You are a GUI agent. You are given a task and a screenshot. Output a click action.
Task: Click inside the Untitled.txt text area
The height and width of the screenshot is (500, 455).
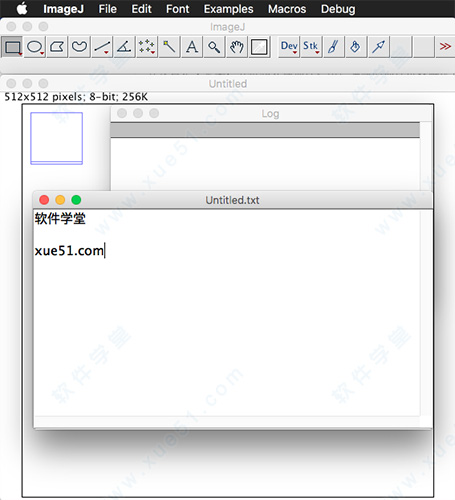[227, 313]
